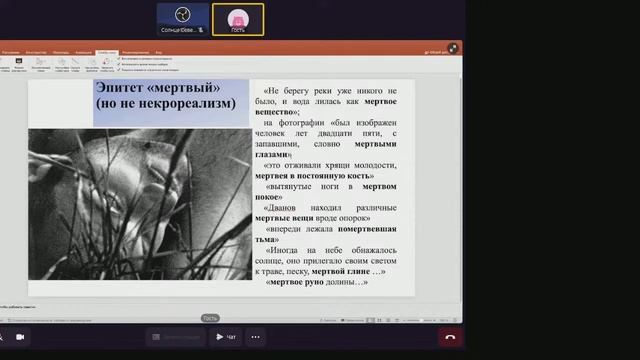Image resolution: width=640 pixels, height=360 pixels.
Task: Click fit slide to window icon
Action: pos(455,320)
